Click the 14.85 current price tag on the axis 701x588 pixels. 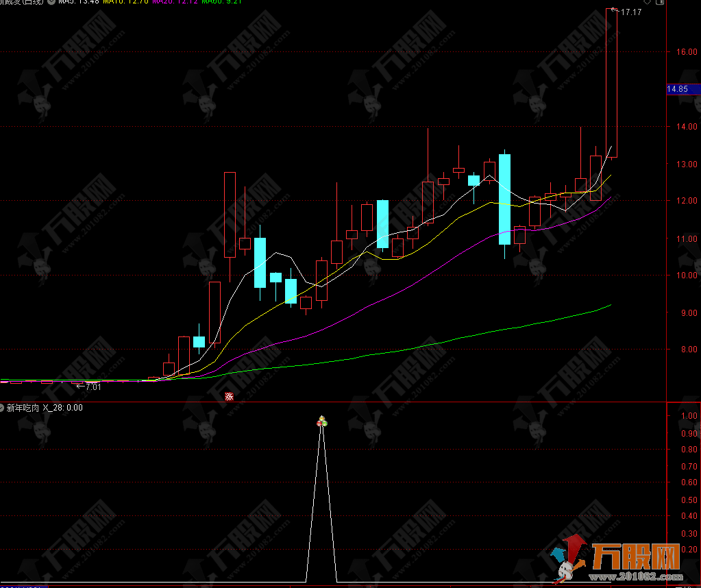pos(683,89)
